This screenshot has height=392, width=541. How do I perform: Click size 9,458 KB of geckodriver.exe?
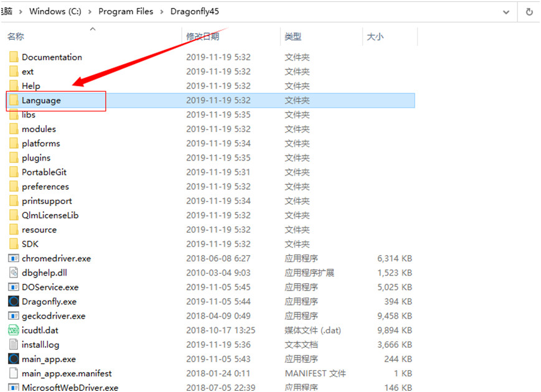tap(395, 316)
